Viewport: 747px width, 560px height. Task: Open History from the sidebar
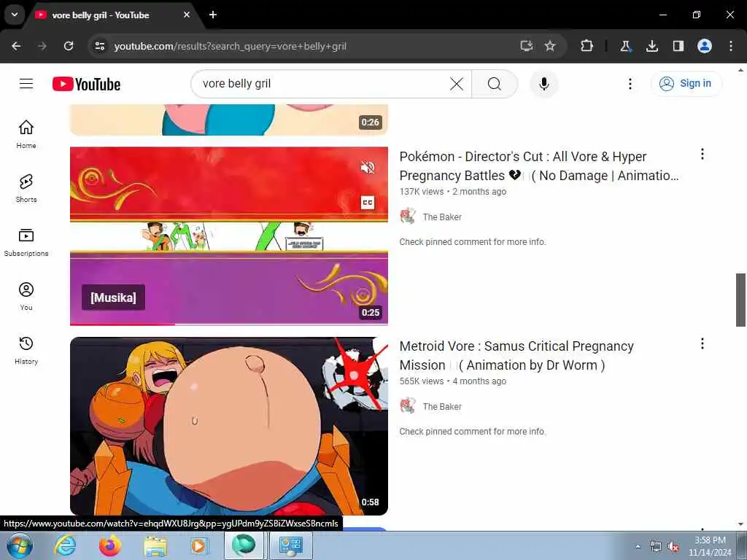[26, 350]
